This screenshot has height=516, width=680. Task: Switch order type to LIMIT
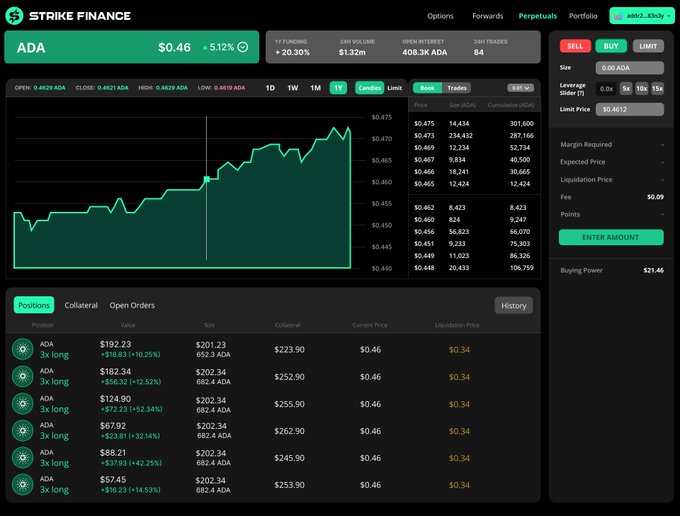(648, 46)
